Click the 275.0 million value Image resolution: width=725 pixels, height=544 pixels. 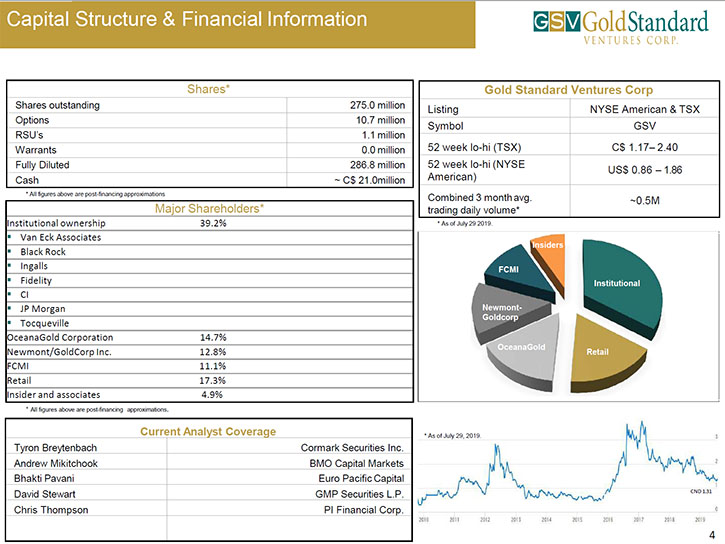click(377, 105)
